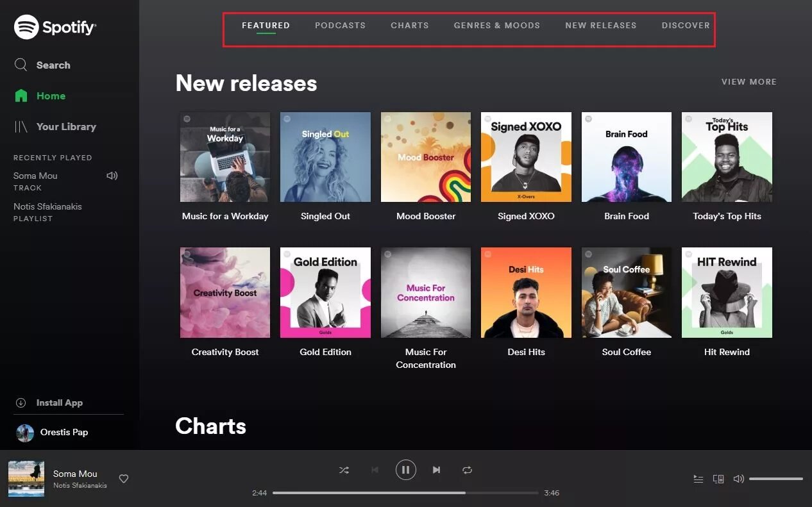Screen dimensions: 812x507
Task: Go to Home in the sidebar
Action: click(40, 96)
